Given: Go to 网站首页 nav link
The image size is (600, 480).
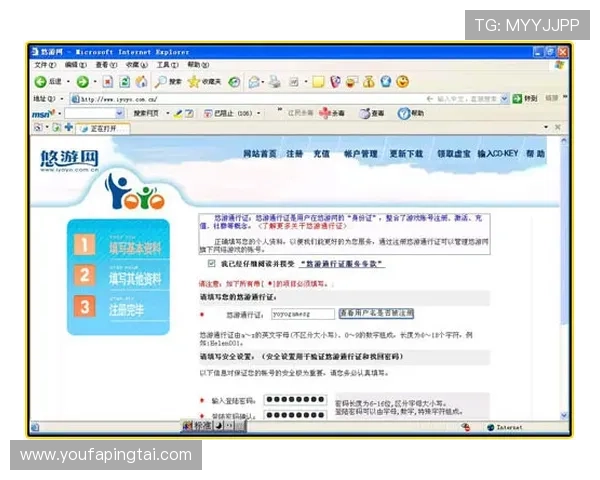Looking at the screenshot, I should point(260,154).
